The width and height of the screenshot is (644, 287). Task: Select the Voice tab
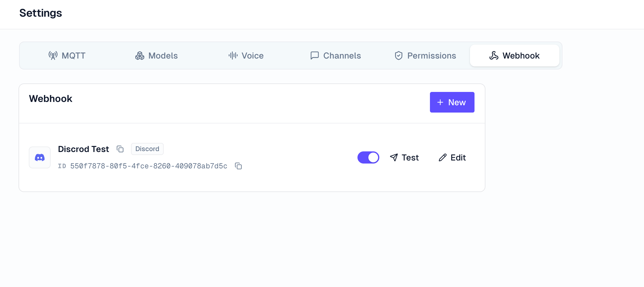click(246, 56)
